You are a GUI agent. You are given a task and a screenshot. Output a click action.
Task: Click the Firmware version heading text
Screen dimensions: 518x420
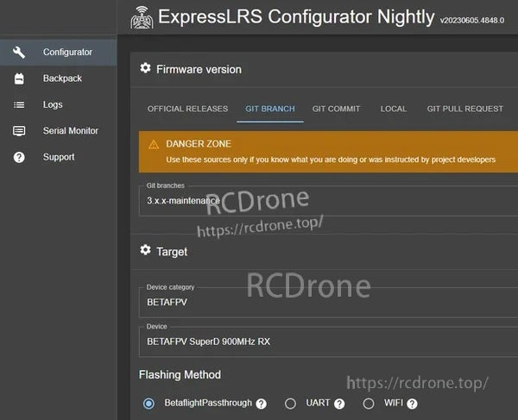pos(199,70)
